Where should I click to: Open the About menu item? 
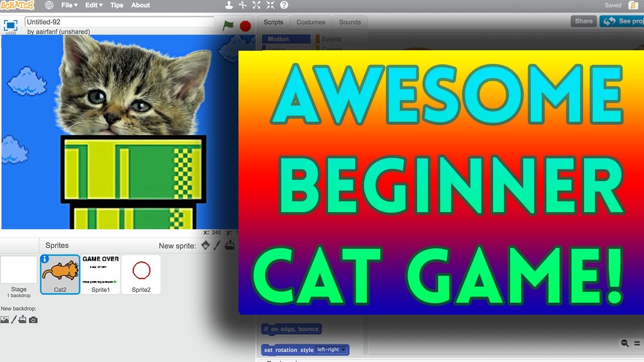click(140, 5)
